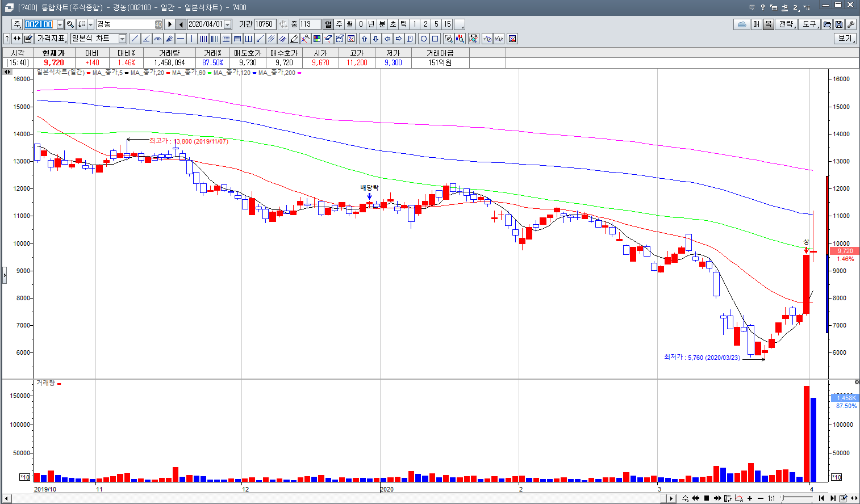This screenshot has width=860, height=504.
Task: Click the cloud icon button
Action: [741, 24]
